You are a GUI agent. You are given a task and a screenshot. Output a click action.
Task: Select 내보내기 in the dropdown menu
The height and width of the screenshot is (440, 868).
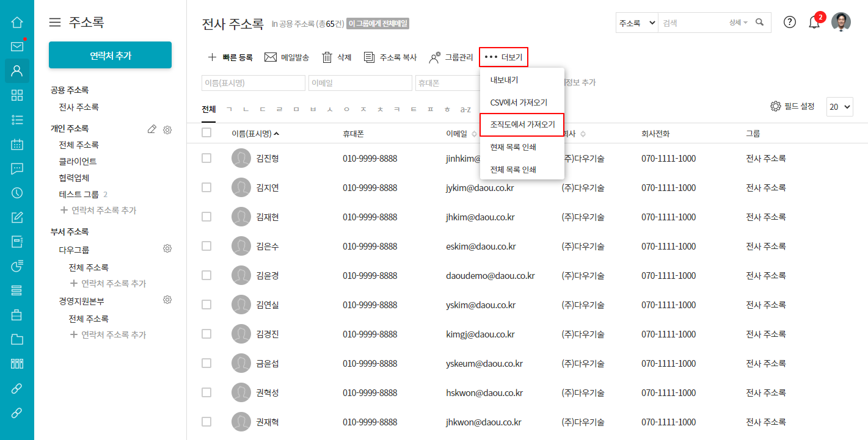pos(504,80)
